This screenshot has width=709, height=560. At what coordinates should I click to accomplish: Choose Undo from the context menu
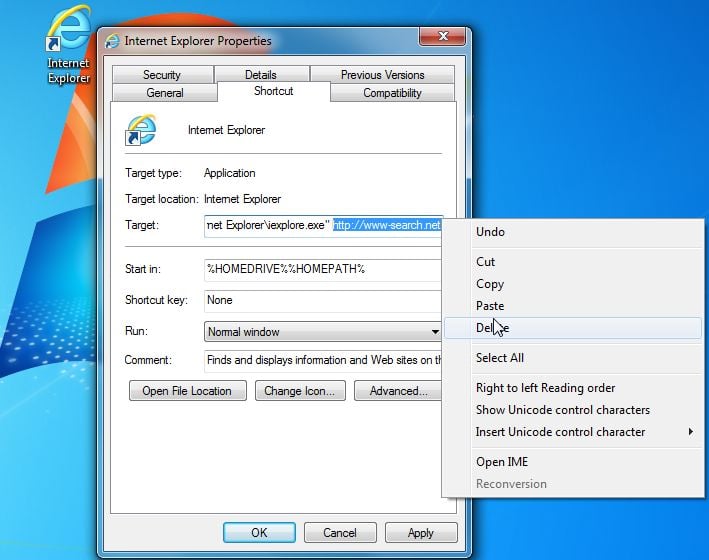click(573, 232)
